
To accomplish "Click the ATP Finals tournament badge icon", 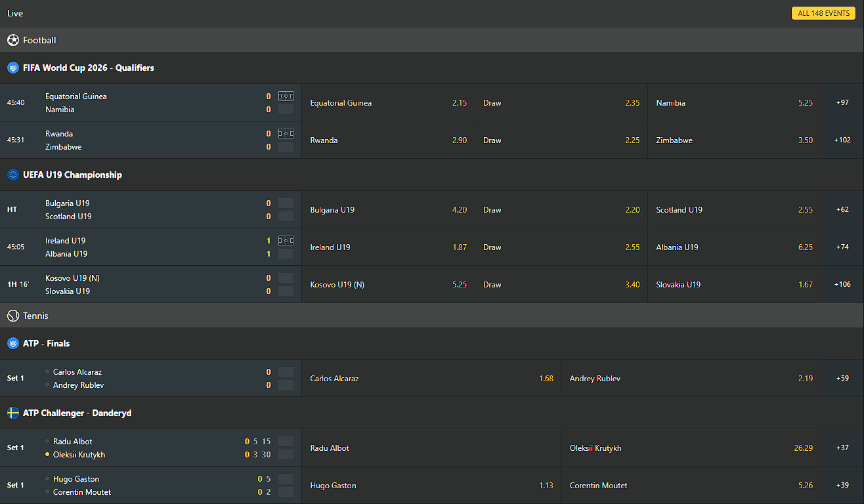I will (x=12, y=343).
